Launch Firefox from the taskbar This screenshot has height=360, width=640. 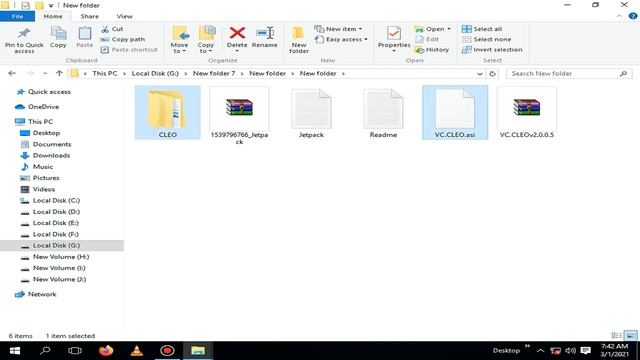pos(106,351)
